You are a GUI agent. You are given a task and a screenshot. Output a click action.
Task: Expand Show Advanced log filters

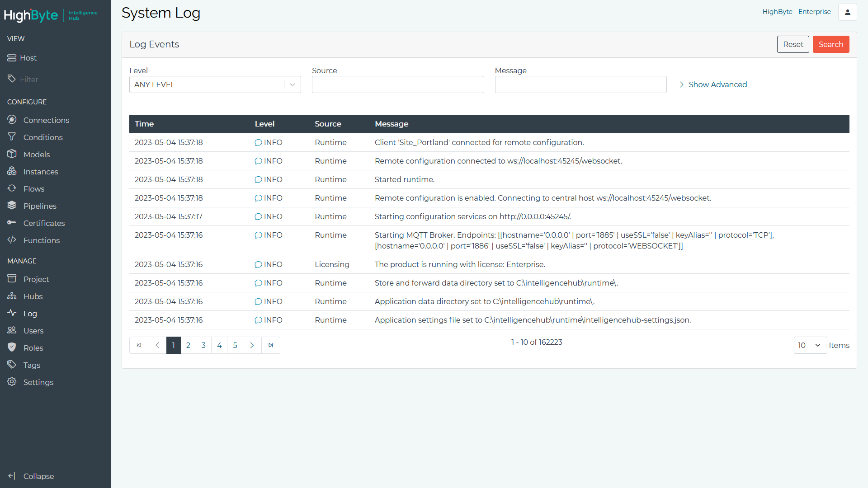(x=713, y=84)
